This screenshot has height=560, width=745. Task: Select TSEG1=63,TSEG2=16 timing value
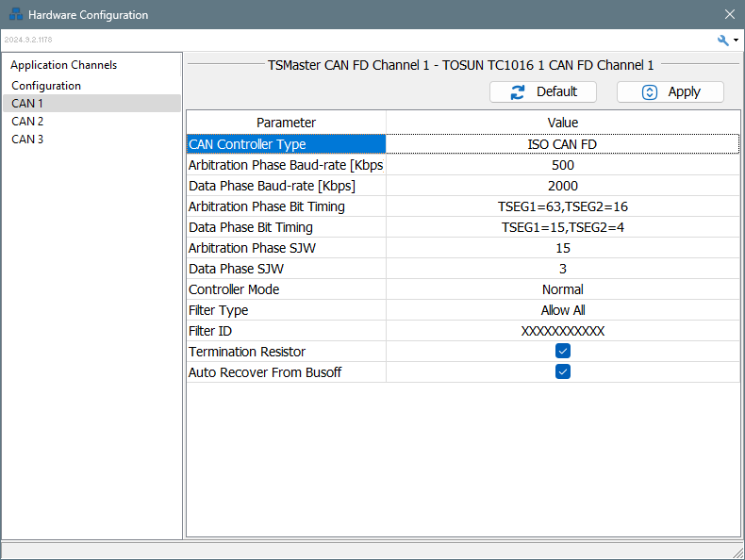[563, 206]
